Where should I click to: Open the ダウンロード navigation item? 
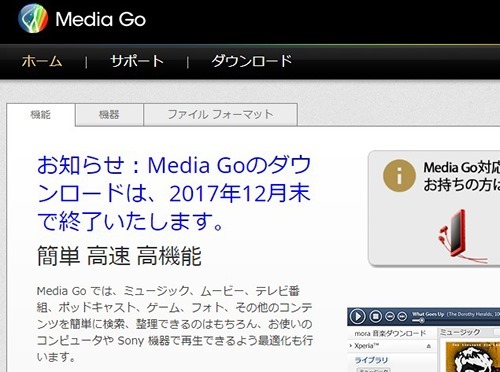[x=252, y=61]
